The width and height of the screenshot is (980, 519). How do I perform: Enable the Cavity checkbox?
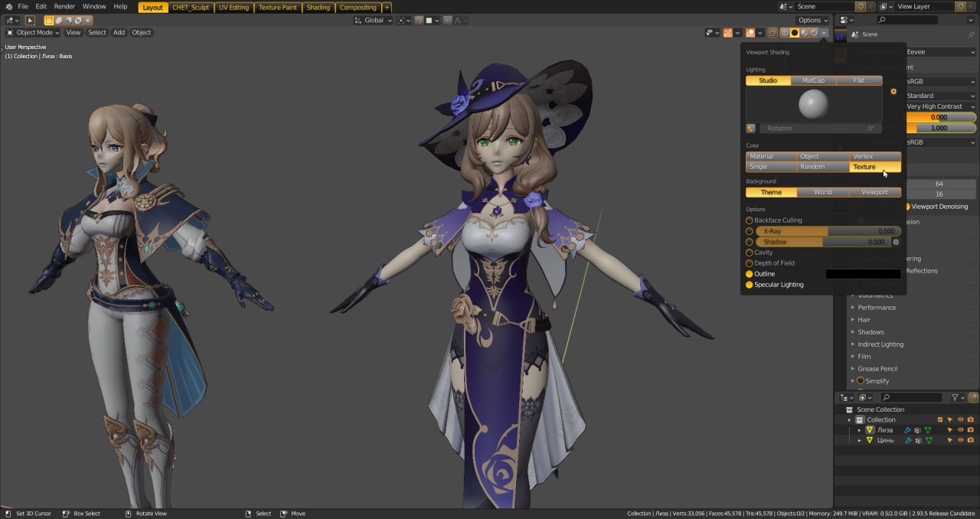pos(750,253)
